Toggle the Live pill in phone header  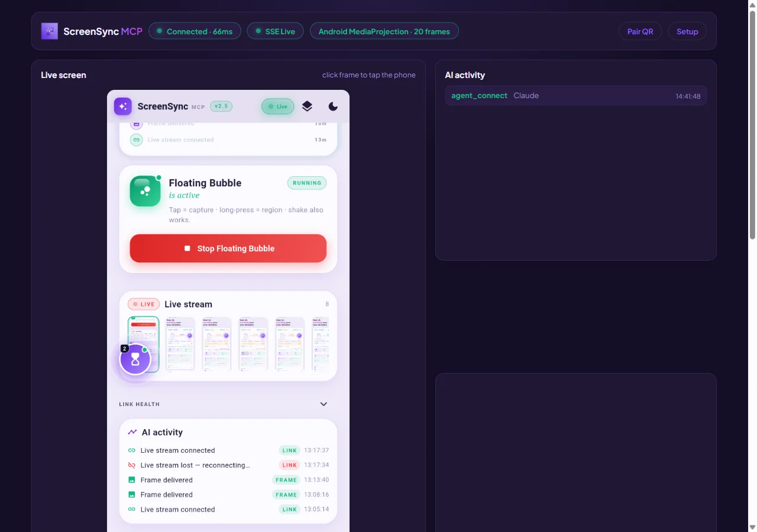[278, 106]
